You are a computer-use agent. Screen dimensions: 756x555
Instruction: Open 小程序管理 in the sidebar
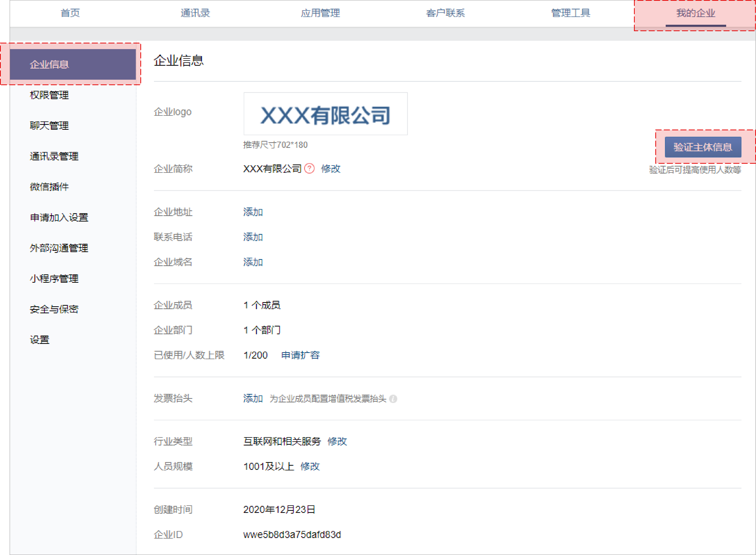click(54, 279)
